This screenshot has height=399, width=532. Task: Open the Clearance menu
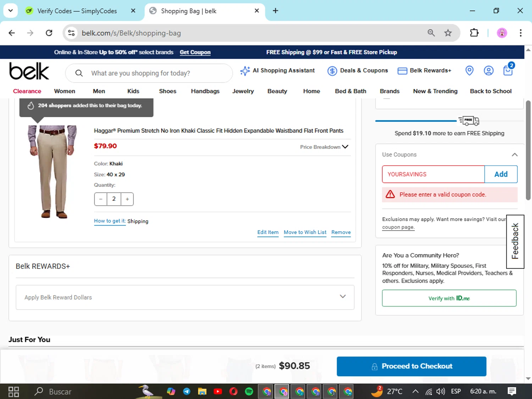(x=27, y=91)
